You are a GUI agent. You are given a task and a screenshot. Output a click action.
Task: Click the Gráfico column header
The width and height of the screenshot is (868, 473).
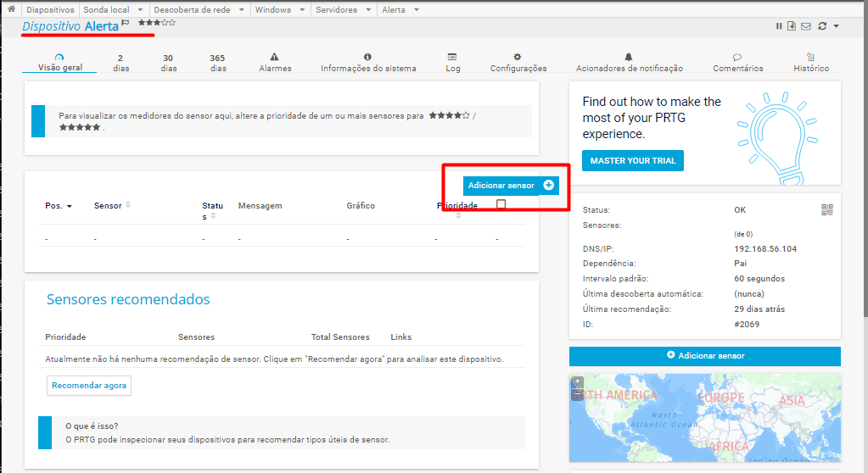[361, 206]
